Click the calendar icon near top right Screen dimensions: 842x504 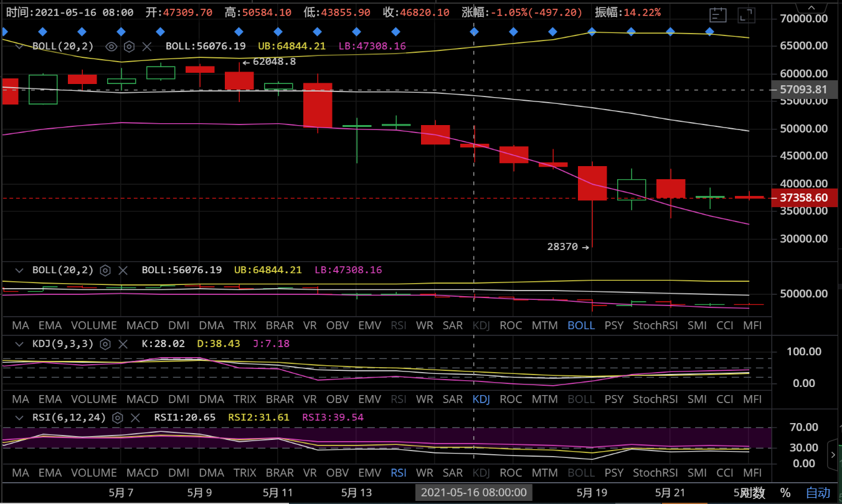(718, 16)
